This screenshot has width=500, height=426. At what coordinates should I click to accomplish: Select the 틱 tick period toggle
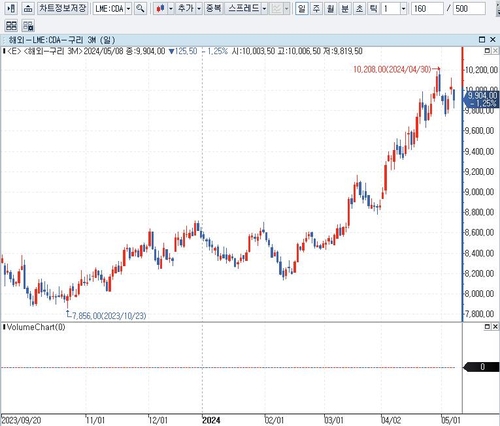[x=373, y=8]
